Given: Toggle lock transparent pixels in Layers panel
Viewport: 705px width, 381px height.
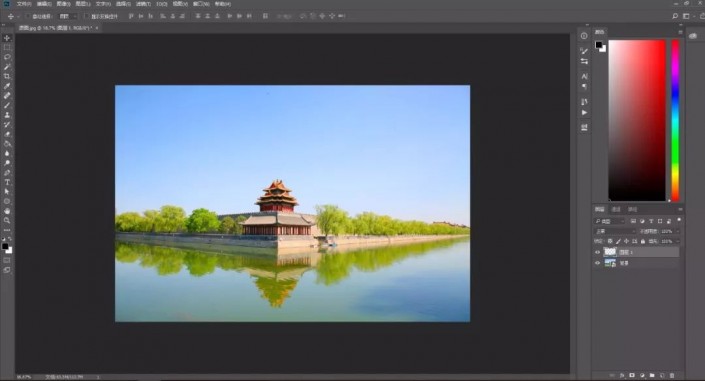Looking at the screenshot, I should tap(610, 242).
